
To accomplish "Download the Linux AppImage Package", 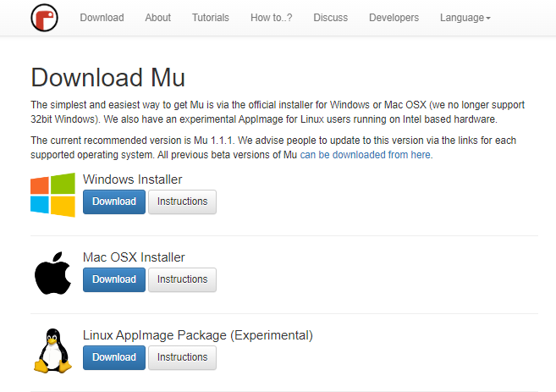I will pyautogui.click(x=113, y=357).
